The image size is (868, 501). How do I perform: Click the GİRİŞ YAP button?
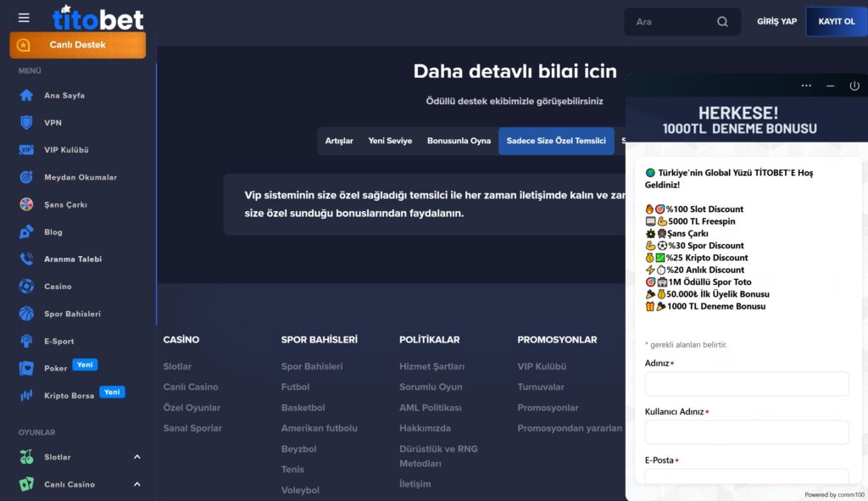776,21
